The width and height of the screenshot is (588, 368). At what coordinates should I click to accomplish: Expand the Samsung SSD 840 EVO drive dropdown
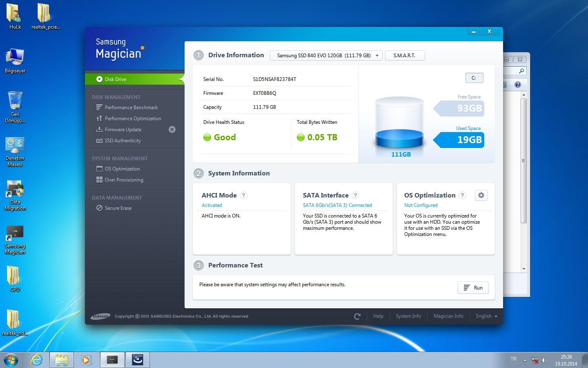326,56
